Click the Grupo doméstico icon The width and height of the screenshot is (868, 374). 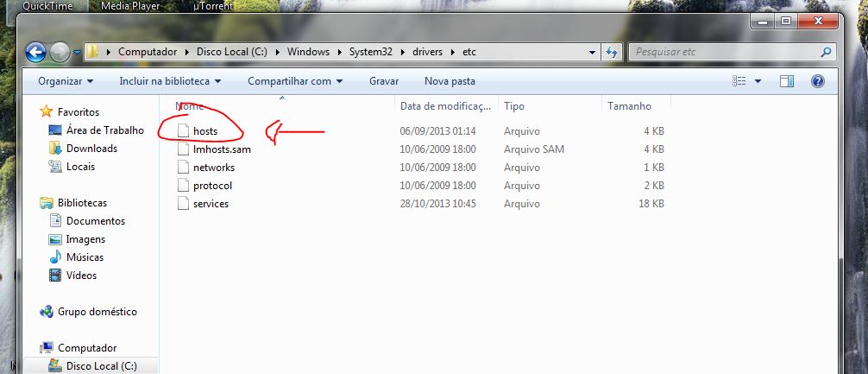pos(47,312)
